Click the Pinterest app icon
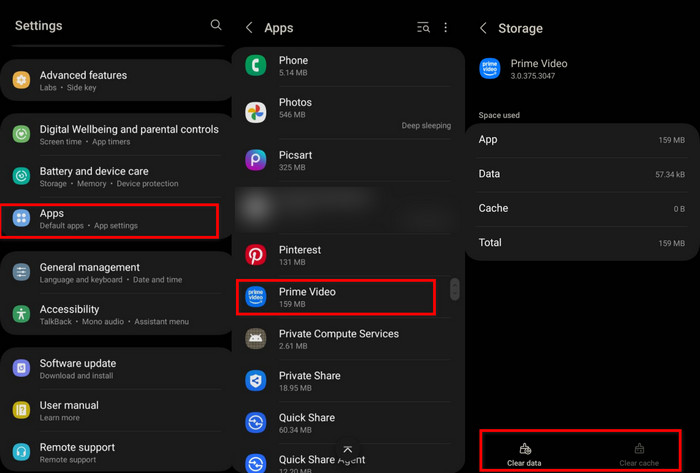Viewport: 700px width, 473px height. click(x=256, y=255)
